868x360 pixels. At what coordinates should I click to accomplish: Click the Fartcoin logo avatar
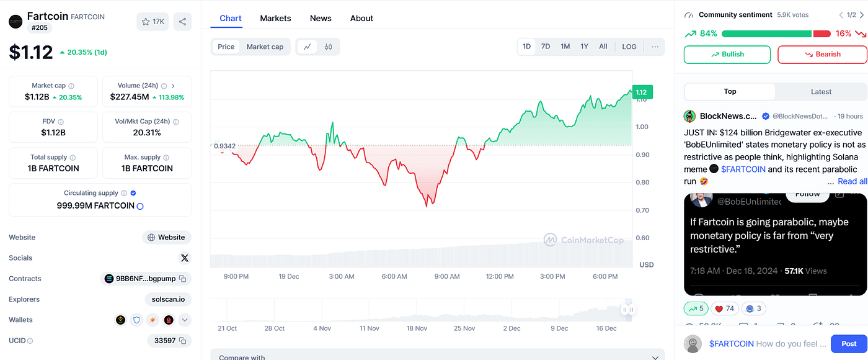tap(15, 22)
